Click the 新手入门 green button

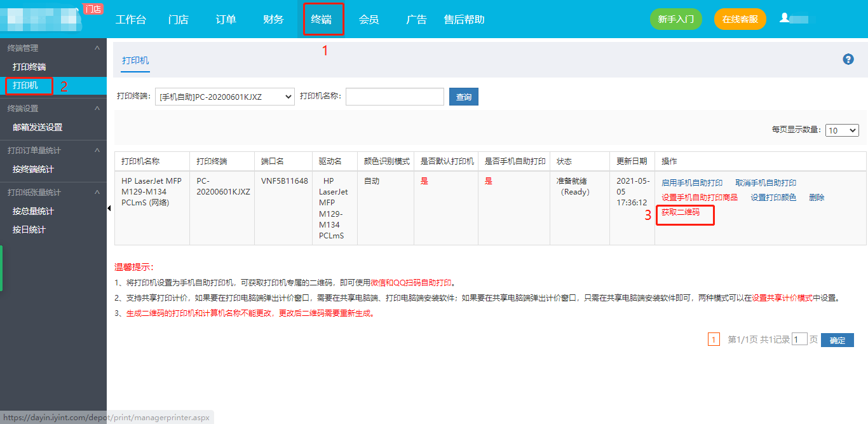(676, 19)
